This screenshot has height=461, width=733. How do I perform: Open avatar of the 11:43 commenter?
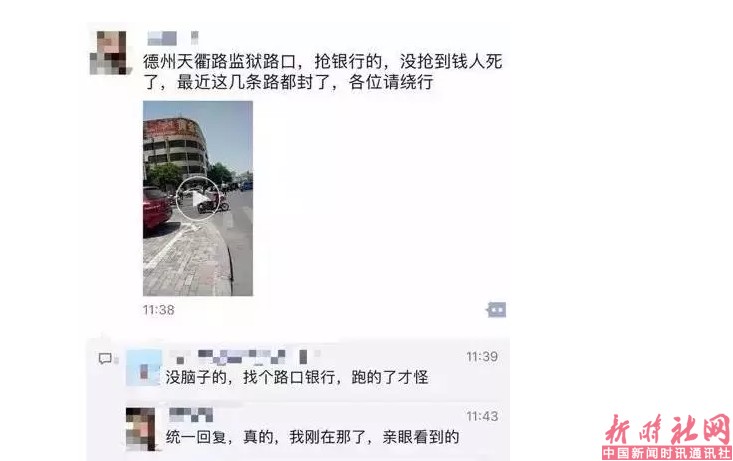pos(140,429)
